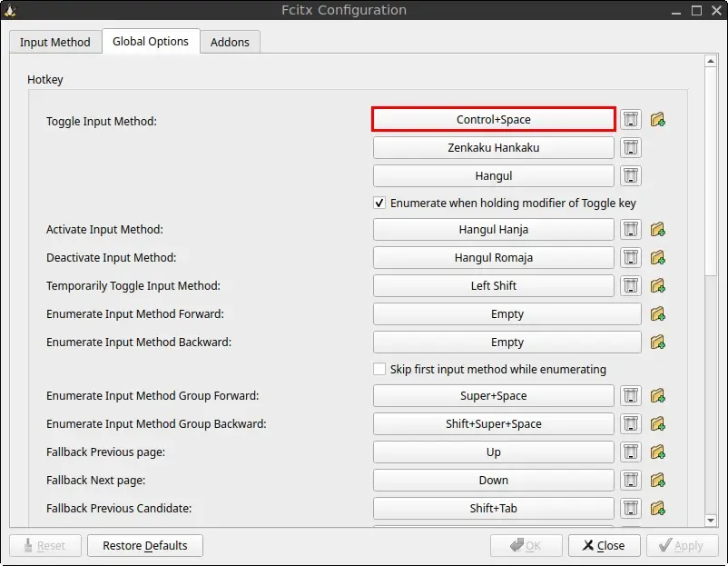Set the empty Enumerate Input Method Forward key

coord(507,313)
